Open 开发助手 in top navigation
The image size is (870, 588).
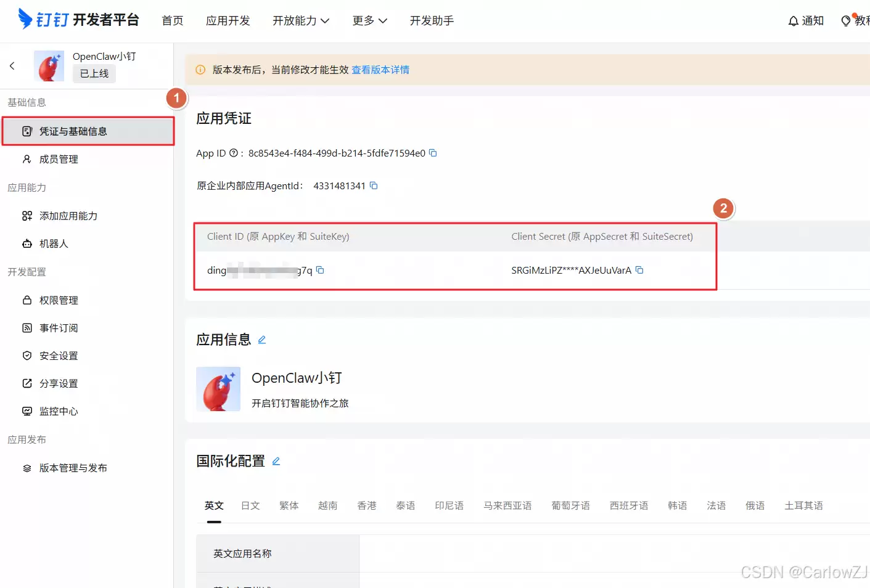pyautogui.click(x=432, y=21)
